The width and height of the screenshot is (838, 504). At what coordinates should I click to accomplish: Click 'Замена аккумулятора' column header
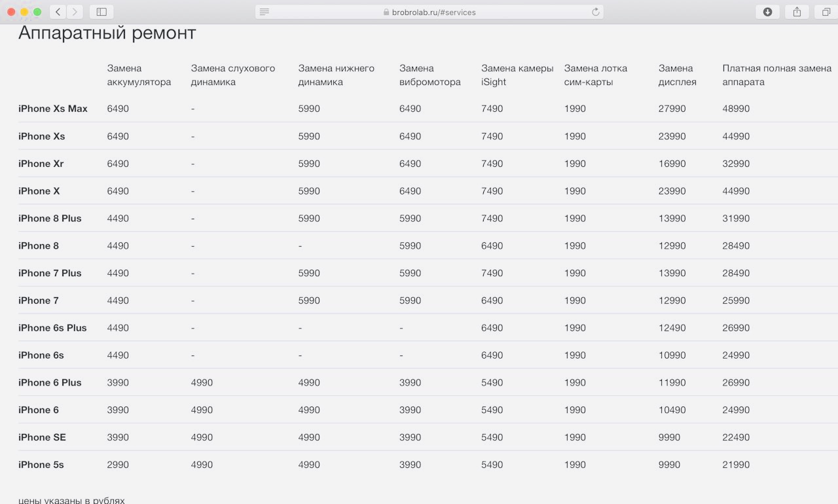(x=139, y=75)
